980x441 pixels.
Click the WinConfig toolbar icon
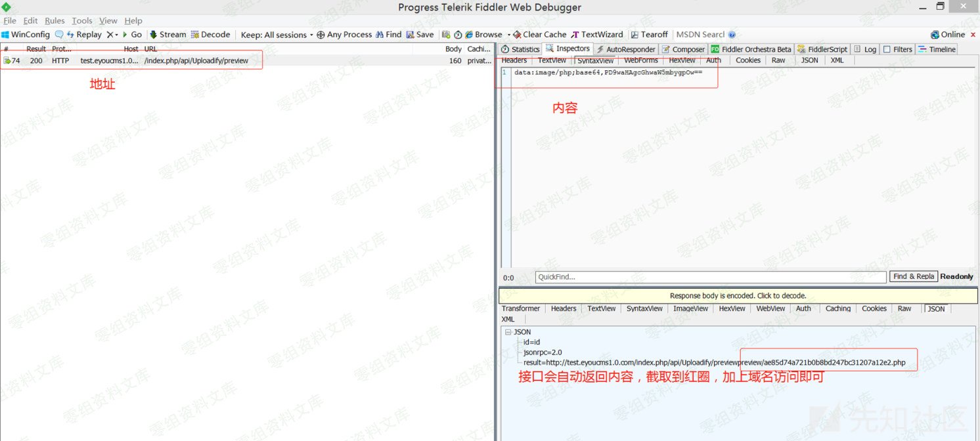coord(26,35)
